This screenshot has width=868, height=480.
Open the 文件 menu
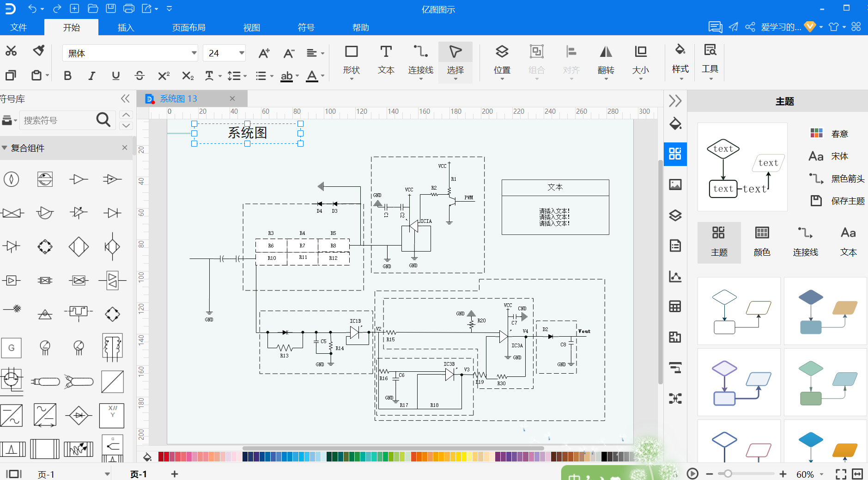click(x=18, y=28)
